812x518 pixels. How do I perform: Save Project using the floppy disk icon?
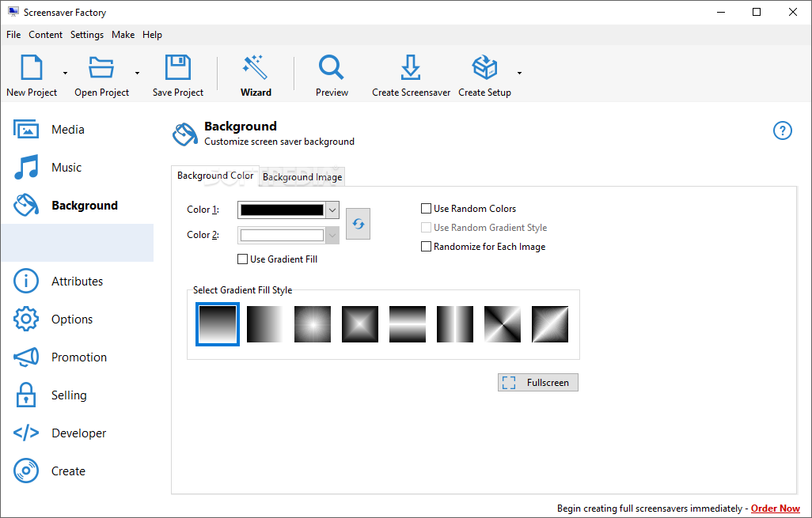pos(177,67)
